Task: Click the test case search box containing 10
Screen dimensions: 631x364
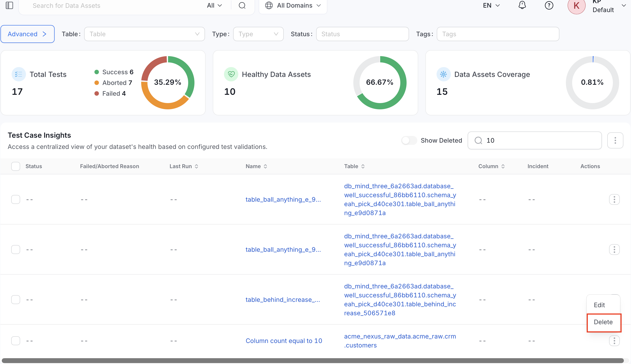Action: (x=534, y=140)
